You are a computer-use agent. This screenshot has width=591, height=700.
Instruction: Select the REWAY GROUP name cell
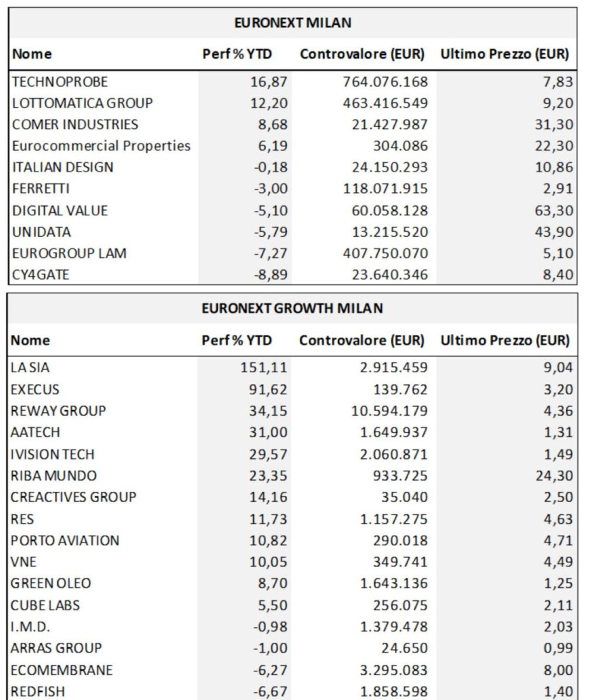click(x=58, y=411)
